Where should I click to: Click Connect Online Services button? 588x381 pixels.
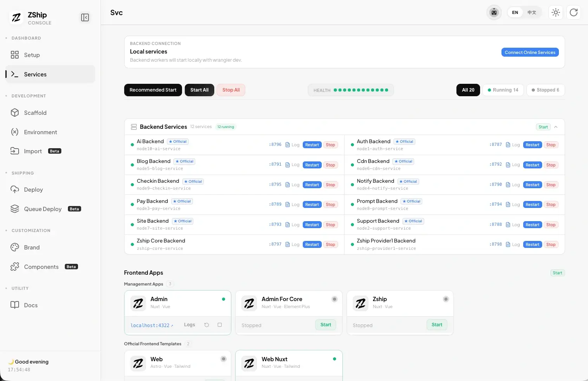click(530, 52)
